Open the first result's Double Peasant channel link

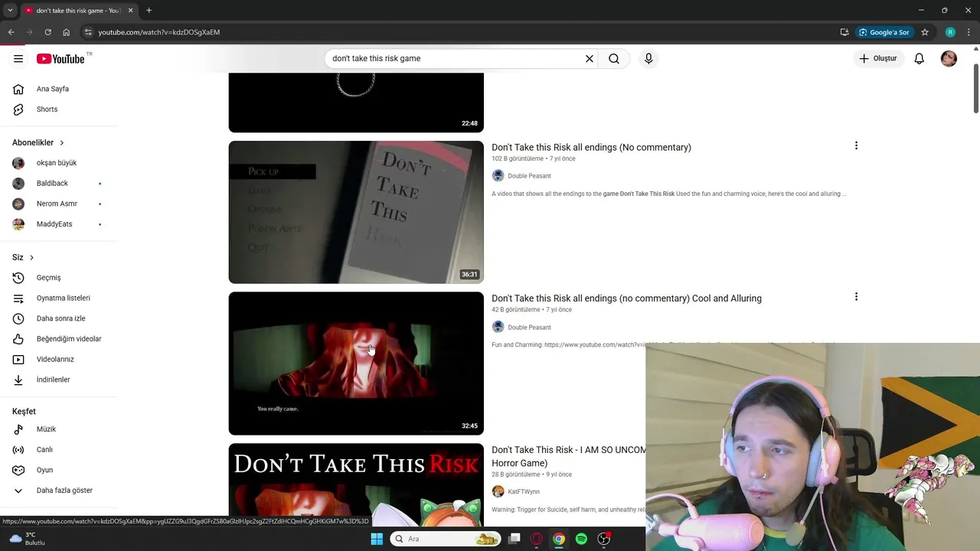pos(529,176)
